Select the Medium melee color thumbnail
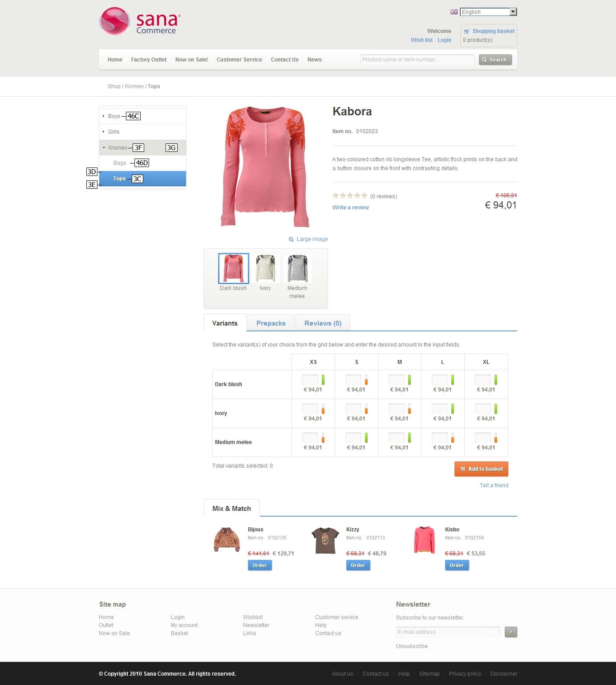This screenshot has width=616, height=685. tap(297, 269)
